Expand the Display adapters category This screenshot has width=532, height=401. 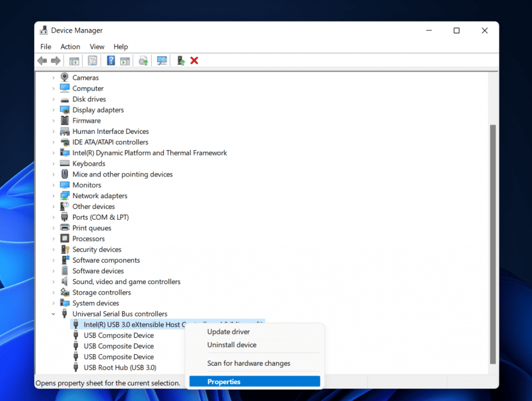54,110
